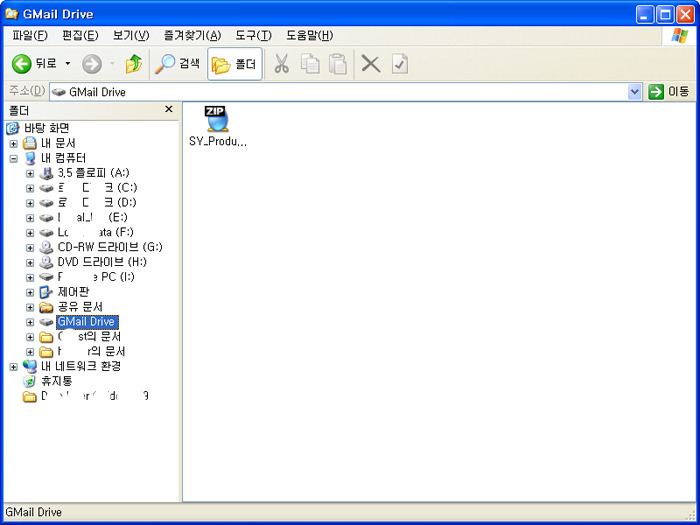Click the GMail Drive title bar icon
The height and width of the screenshot is (525, 700).
click(x=11, y=14)
